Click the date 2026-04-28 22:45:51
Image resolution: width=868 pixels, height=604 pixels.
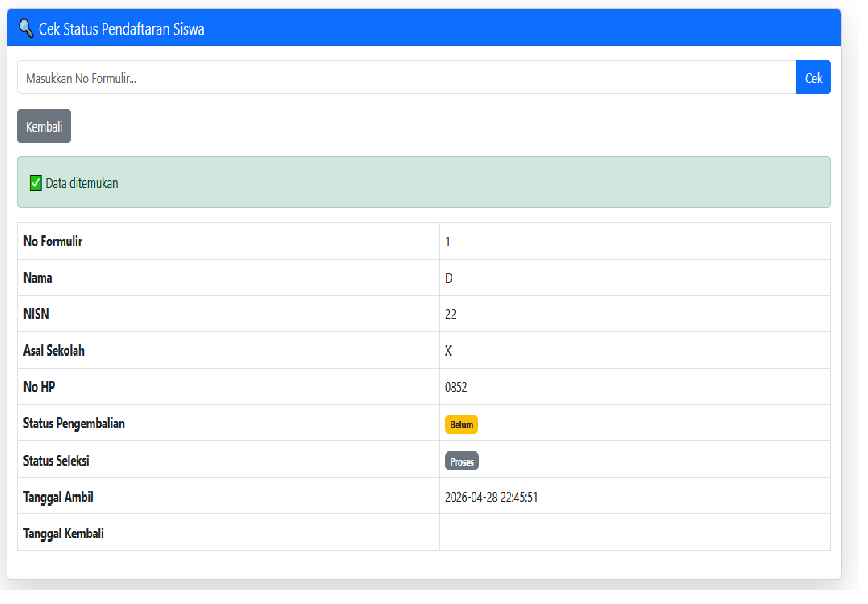point(491,497)
